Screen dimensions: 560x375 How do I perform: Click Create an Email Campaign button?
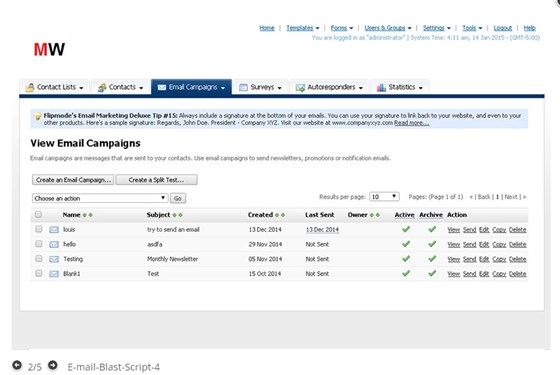pyautogui.click(x=73, y=180)
